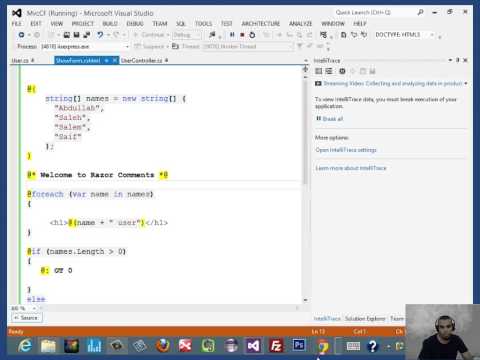Screen dimensions: 480x360
Task: Open Photoshop from the taskbar
Action: point(299,345)
